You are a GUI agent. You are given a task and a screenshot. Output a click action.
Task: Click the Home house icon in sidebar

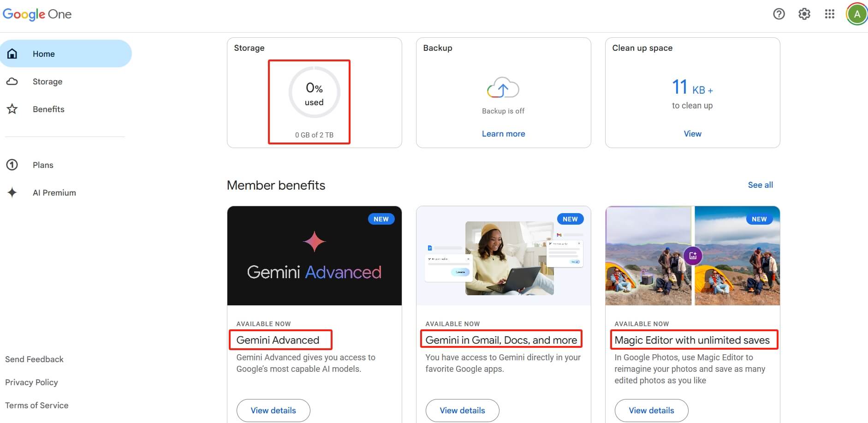[12, 54]
